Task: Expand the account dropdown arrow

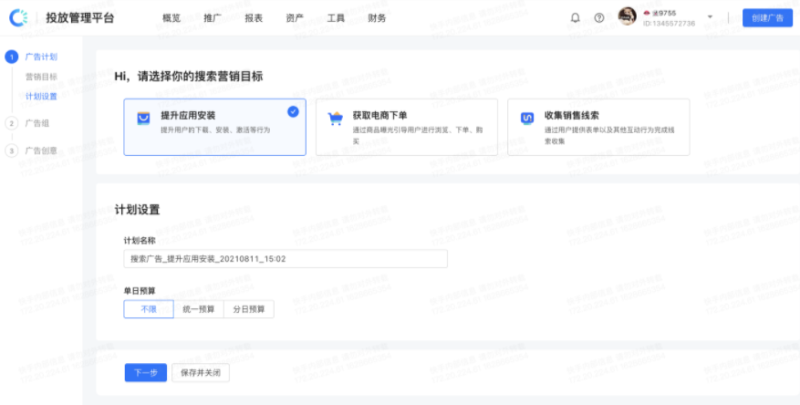Action: click(x=710, y=17)
